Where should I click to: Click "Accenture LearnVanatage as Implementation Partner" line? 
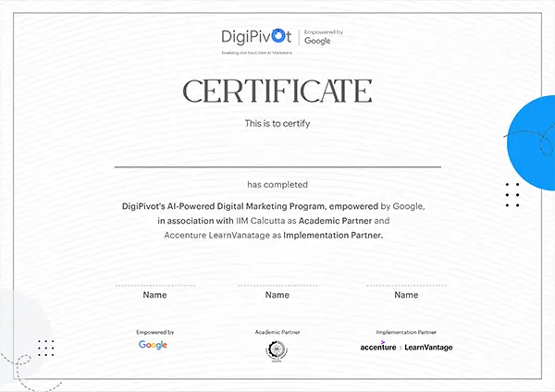pyautogui.click(x=273, y=235)
